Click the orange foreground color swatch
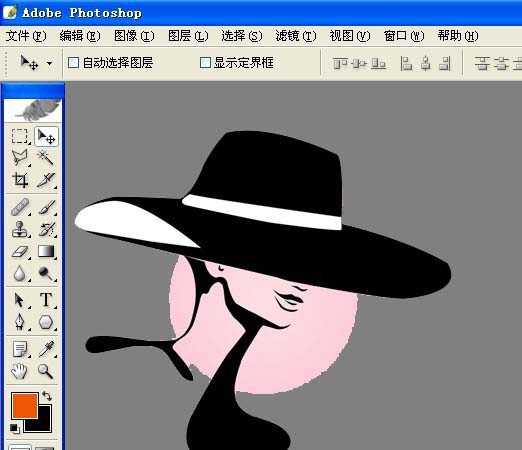The height and width of the screenshot is (450, 522). tap(24, 405)
